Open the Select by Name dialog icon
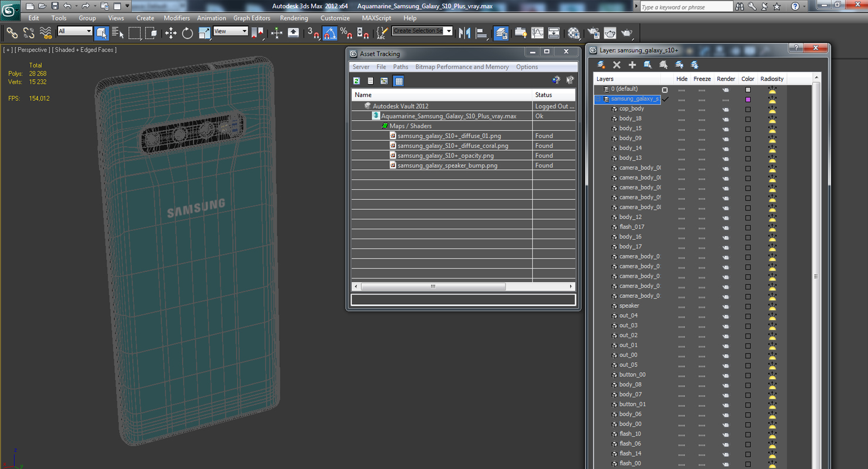 click(117, 33)
